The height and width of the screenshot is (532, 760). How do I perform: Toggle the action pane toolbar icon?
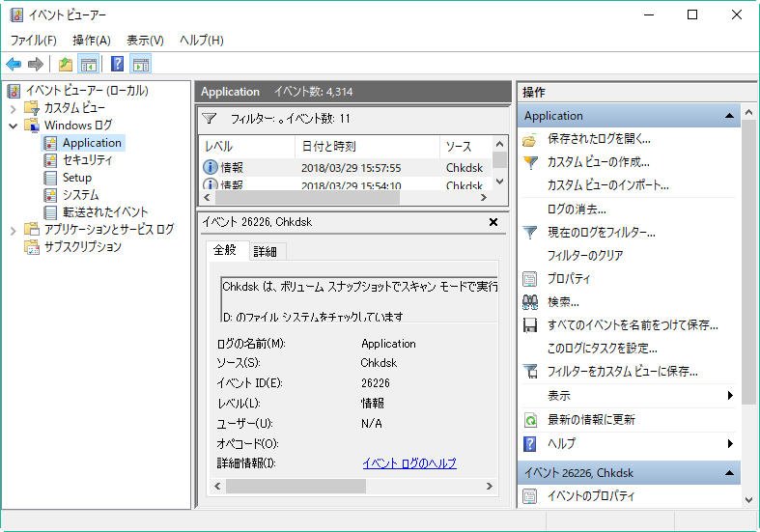(141, 64)
